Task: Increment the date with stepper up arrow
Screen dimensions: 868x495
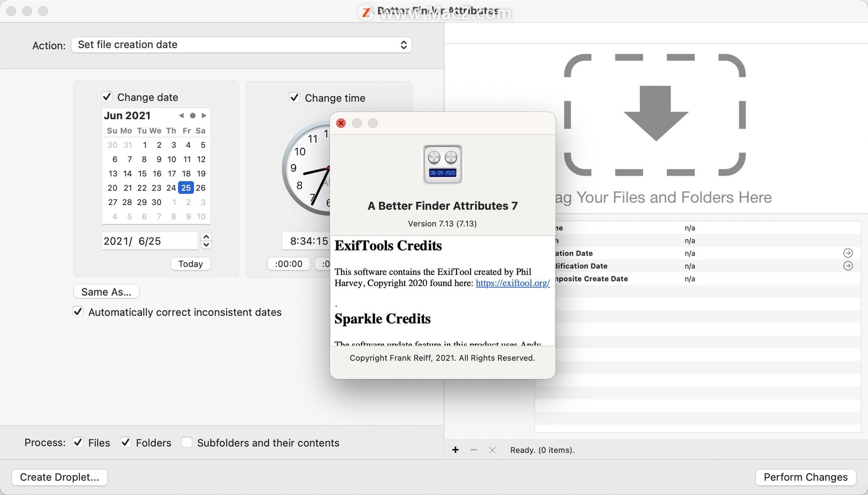Action: 206,237
